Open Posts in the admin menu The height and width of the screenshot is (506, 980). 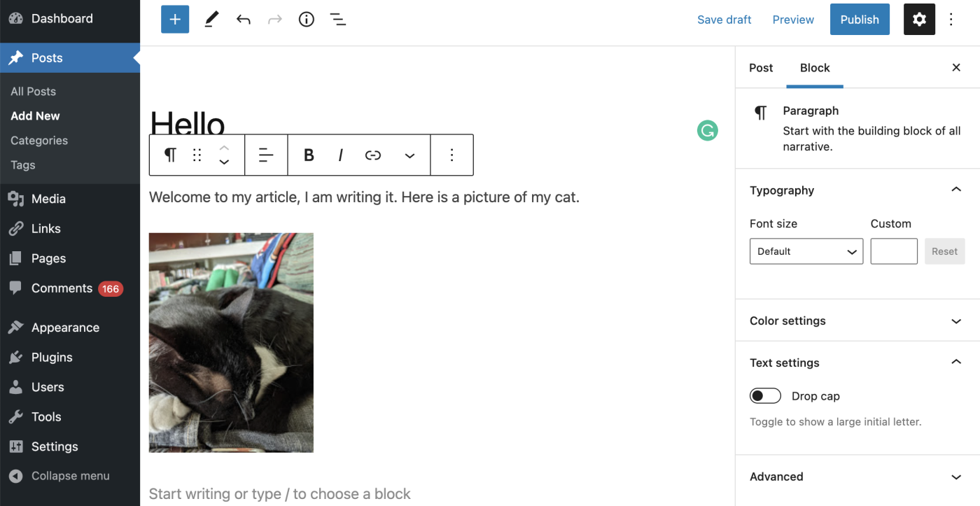[70, 58]
